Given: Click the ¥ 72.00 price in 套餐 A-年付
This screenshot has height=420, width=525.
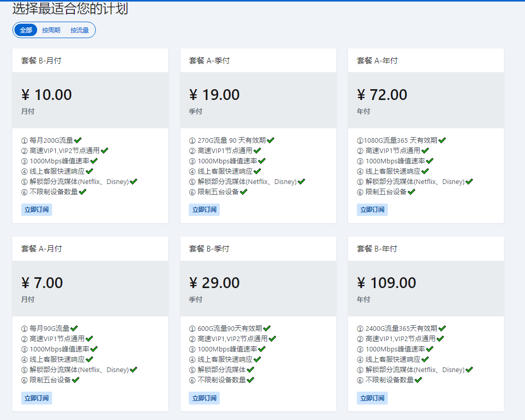Looking at the screenshot, I should pyautogui.click(x=382, y=95).
